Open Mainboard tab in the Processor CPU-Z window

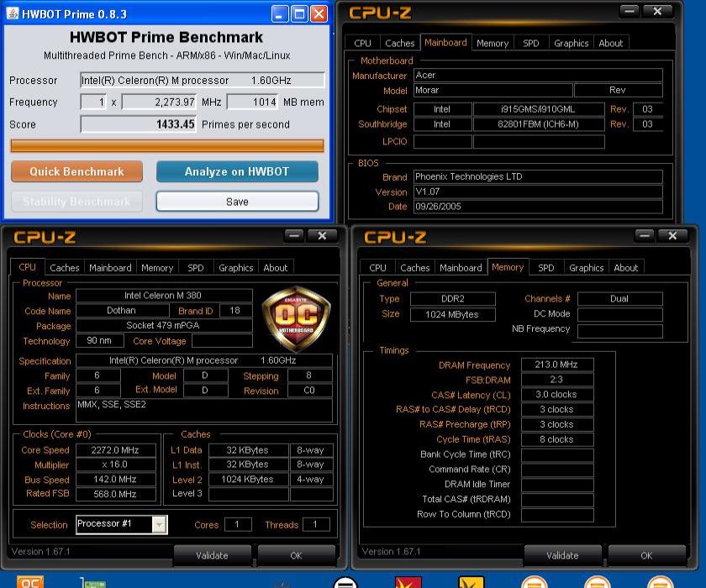[x=110, y=268]
